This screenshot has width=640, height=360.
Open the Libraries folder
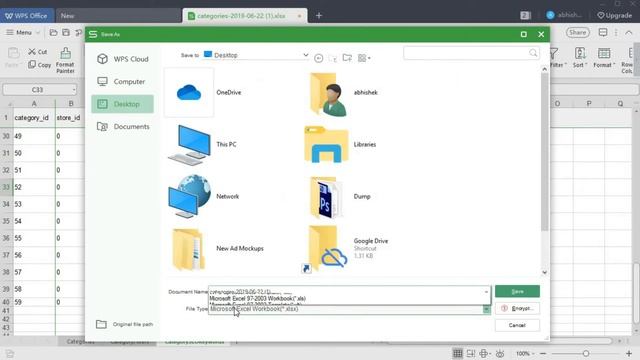point(326,144)
